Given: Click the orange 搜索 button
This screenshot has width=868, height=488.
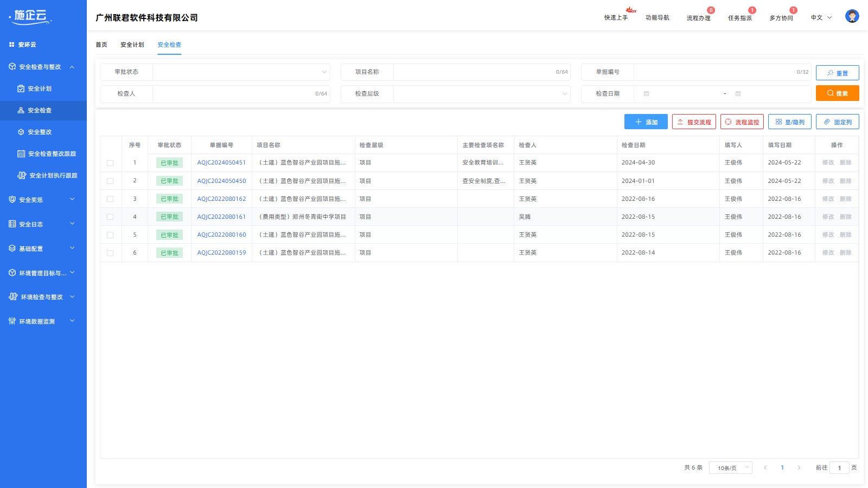Looking at the screenshot, I should [838, 93].
